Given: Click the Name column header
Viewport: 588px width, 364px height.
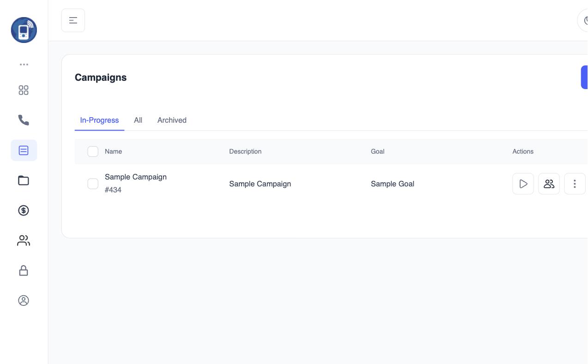Looking at the screenshot, I should click(113, 151).
